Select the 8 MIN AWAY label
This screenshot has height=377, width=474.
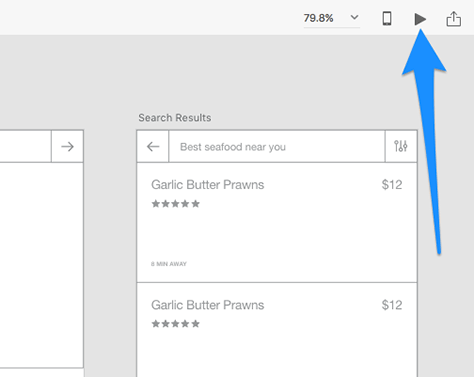pyautogui.click(x=169, y=264)
